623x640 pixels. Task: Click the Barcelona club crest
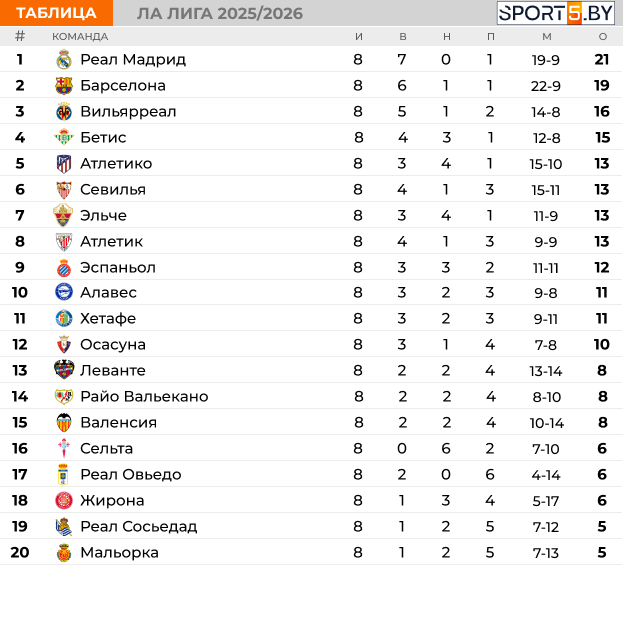tap(64, 86)
